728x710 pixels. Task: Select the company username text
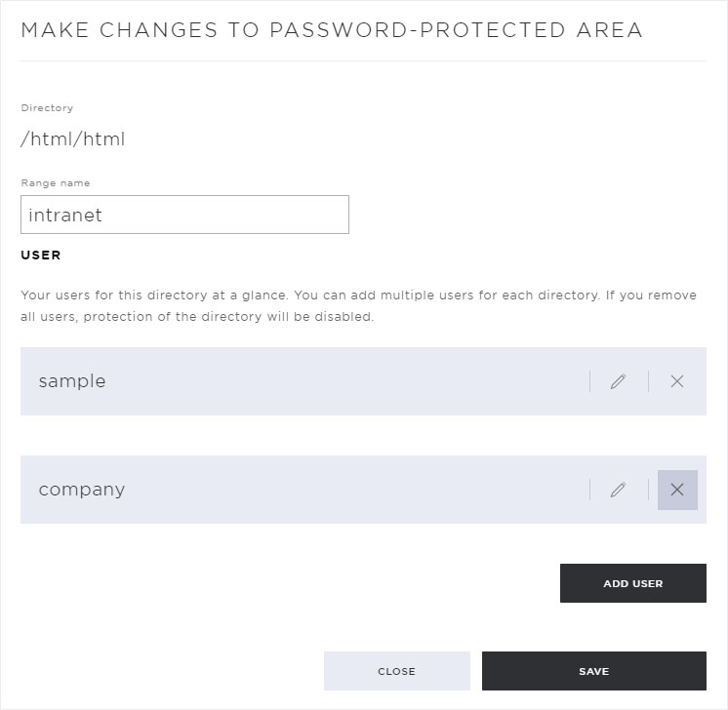[82, 490]
